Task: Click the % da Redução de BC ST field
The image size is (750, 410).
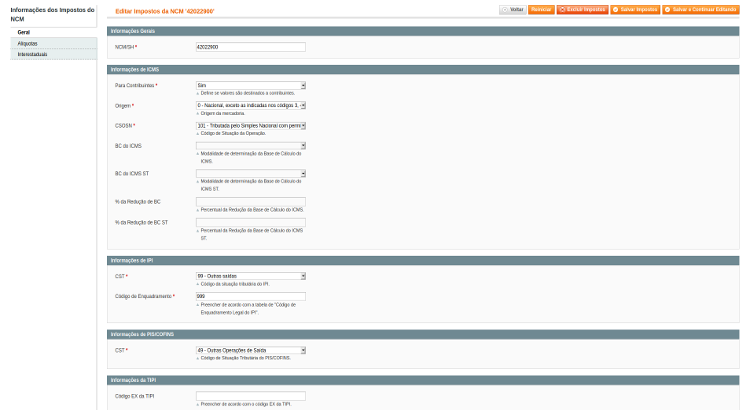Action: click(251, 222)
